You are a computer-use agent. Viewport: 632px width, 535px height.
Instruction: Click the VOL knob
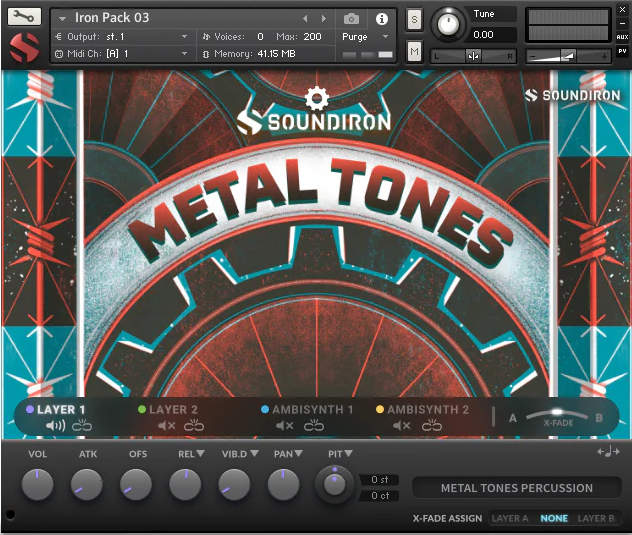(x=37, y=484)
